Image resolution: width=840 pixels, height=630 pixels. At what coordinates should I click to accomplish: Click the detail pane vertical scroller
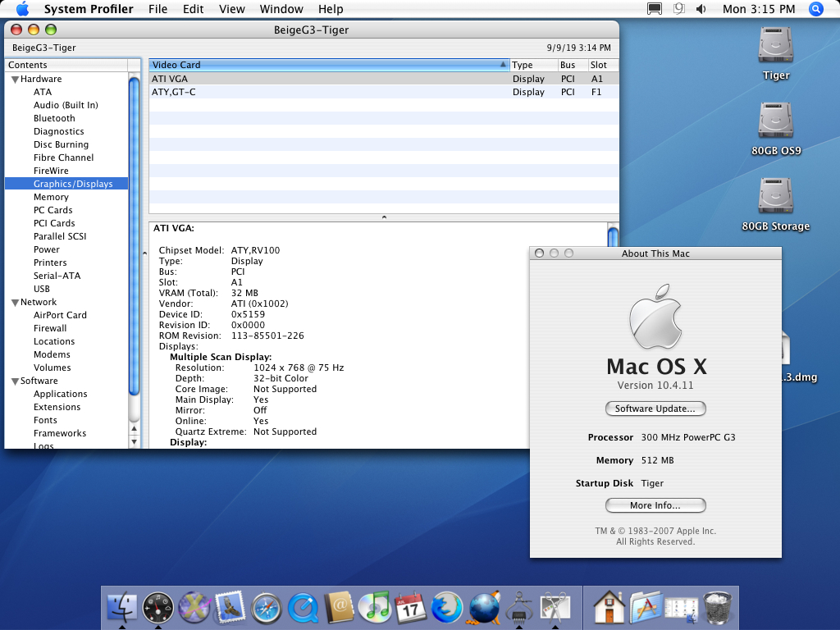[613, 237]
